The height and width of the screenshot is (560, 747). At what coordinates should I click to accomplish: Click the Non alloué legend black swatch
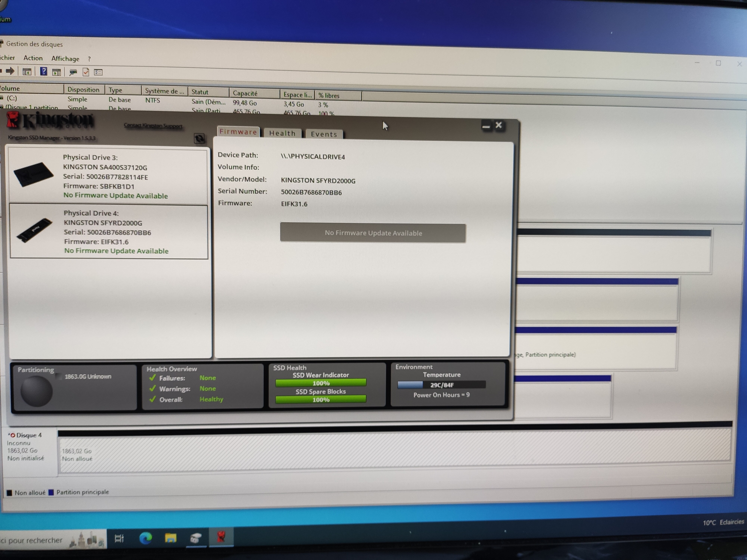10,493
